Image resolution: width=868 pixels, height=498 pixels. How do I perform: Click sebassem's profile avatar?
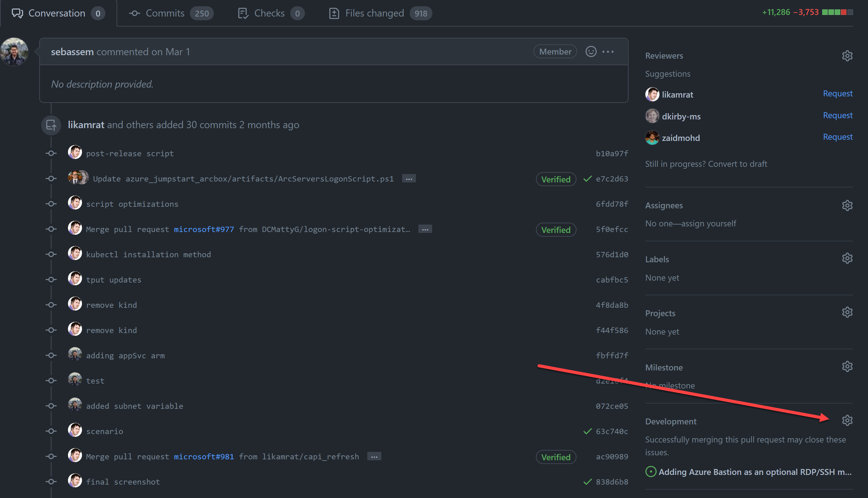pyautogui.click(x=14, y=52)
